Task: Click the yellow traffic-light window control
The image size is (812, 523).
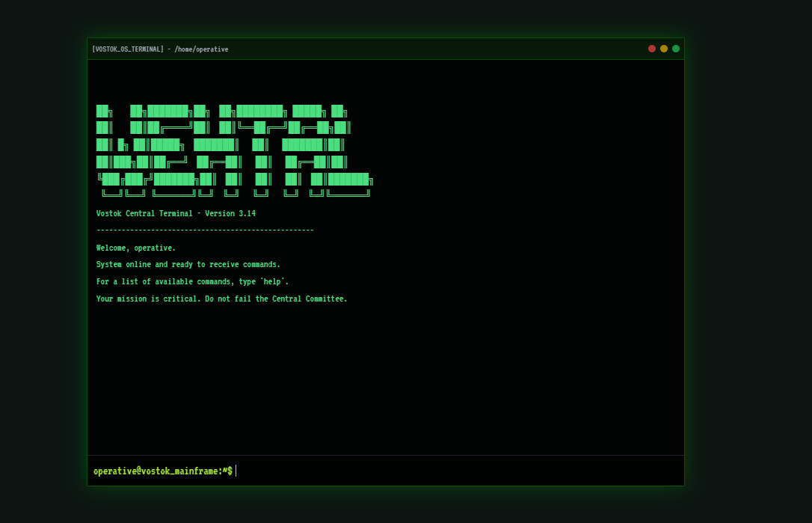Action: [664, 48]
